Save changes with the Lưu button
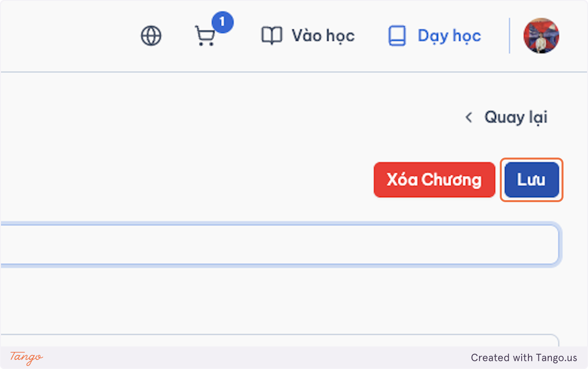The height and width of the screenshot is (369, 588). pyautogui.click(x=532, y=180)
